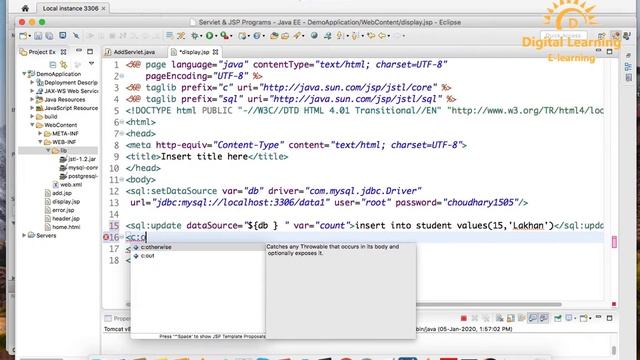Toggle Link with Editor in Project Explorer
The height and width of the screenshot is (360, 640).
pos(64,64)
